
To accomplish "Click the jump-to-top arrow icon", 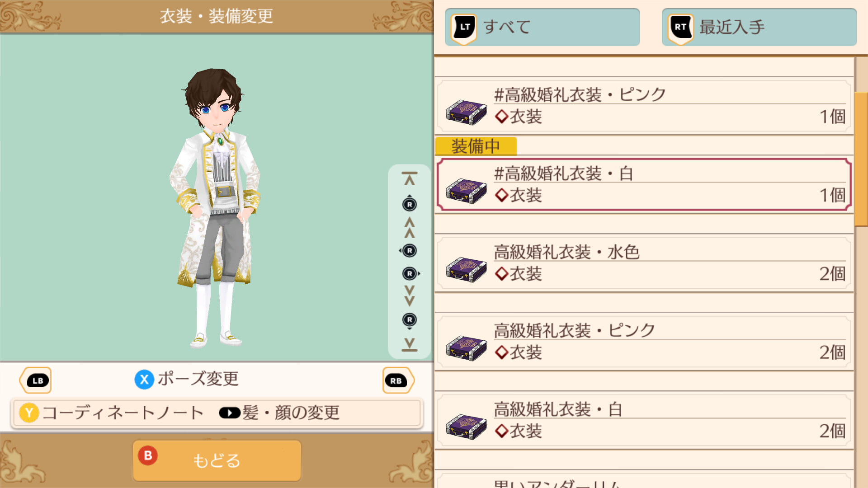I will 410,178.
